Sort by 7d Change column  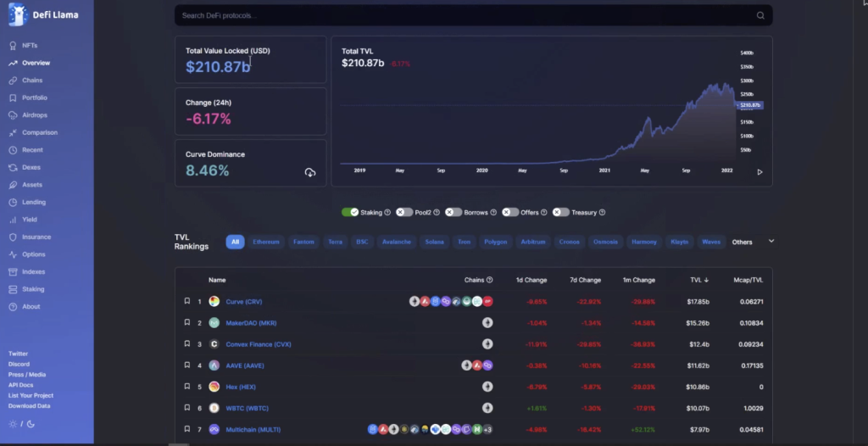pyautogui.click(x=585, y=280)
